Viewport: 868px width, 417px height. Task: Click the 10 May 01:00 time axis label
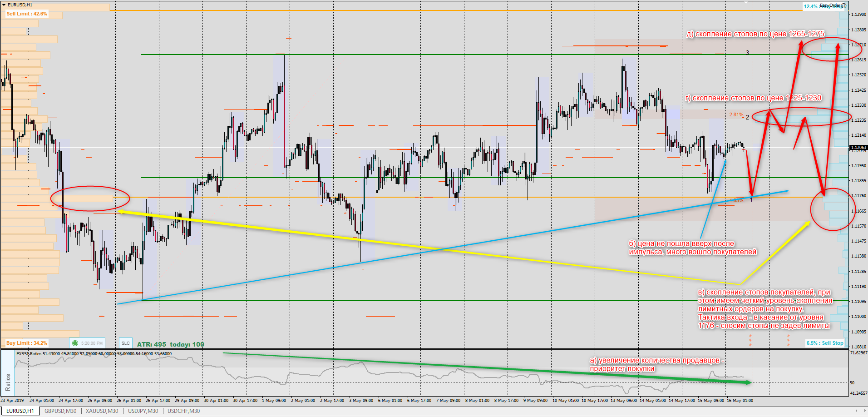(566, 401)
